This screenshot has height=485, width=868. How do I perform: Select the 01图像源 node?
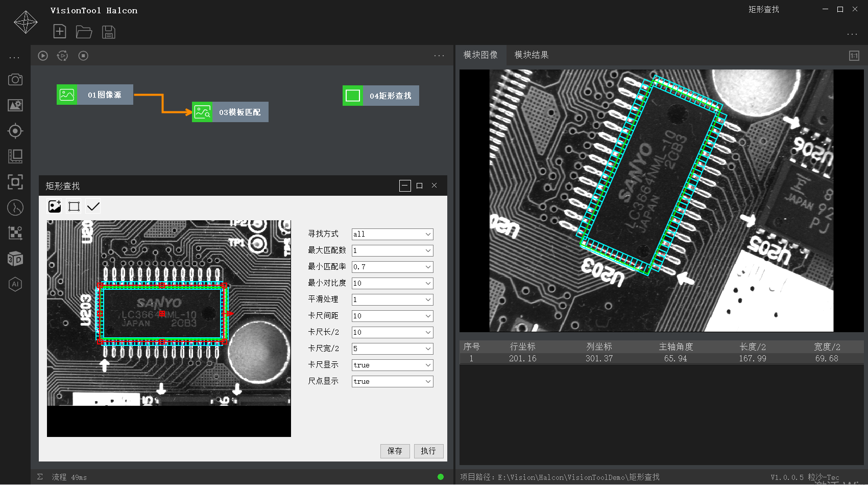[95, 95]
